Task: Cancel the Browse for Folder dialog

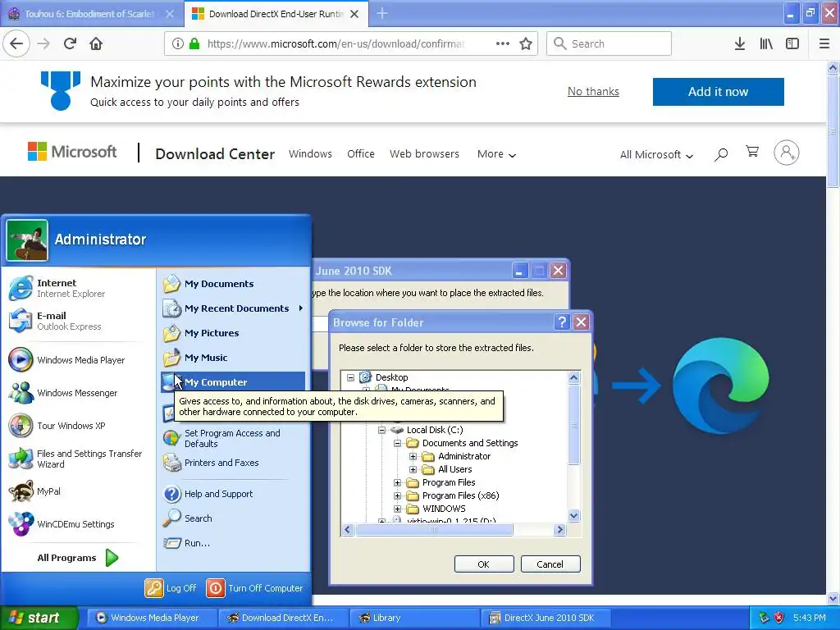Action: tap(550, 564)
